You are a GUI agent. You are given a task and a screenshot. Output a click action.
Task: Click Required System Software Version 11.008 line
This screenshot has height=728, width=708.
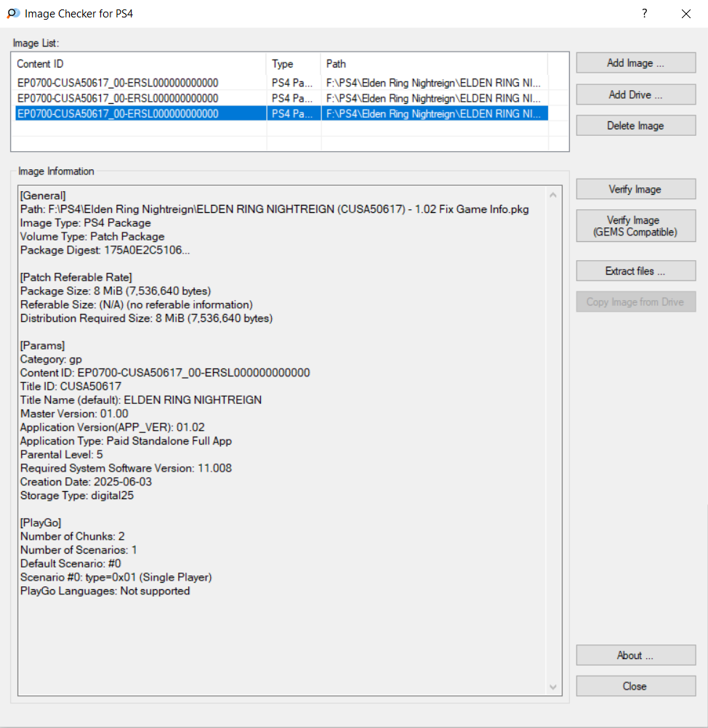point(126,469)
